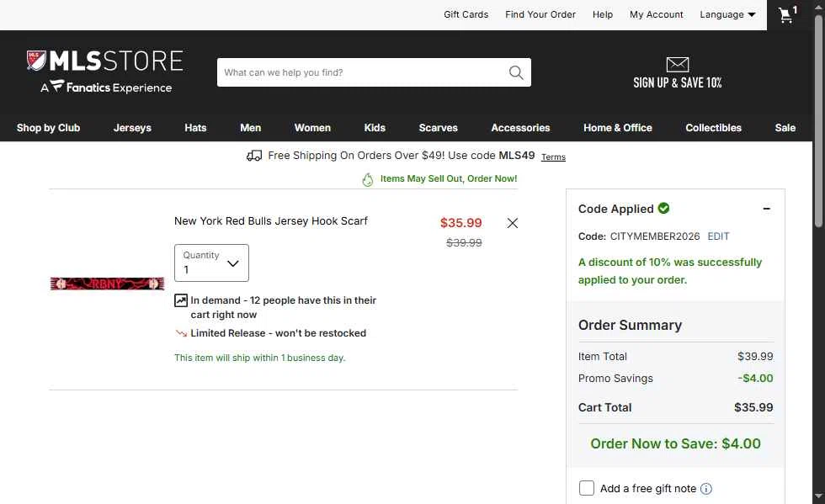Focus the product search field
The height and width of the screenshot is (504, 825).
(x=363, y=72)
